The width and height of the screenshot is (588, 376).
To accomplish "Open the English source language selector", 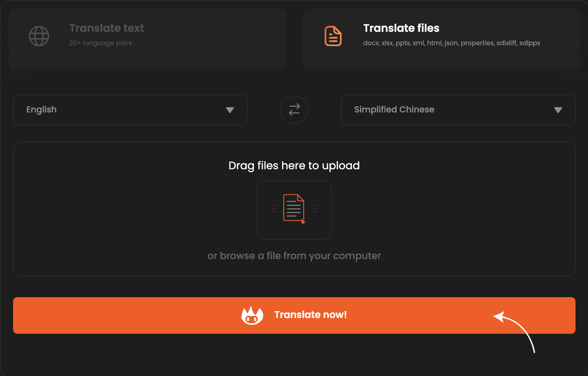I will [119, 110].
